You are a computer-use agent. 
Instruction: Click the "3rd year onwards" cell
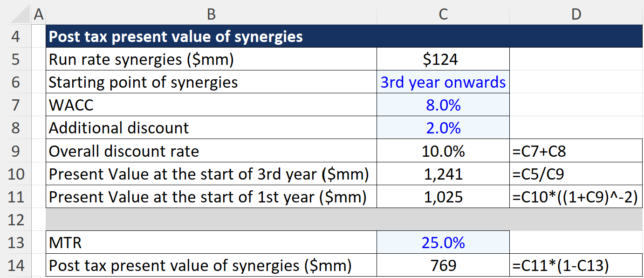pyautogui.click(x=443, y=82)
